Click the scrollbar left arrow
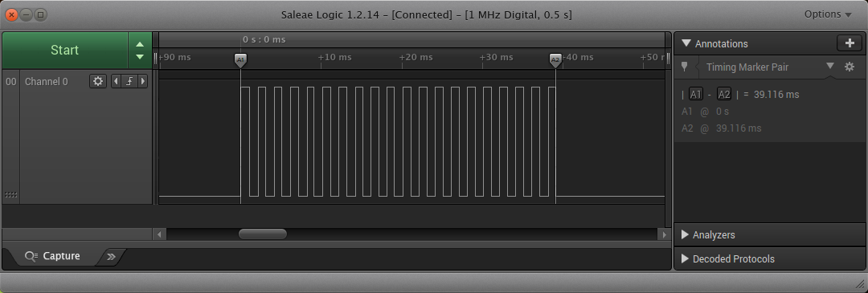 pyautogui.click(x=159, y=234)
